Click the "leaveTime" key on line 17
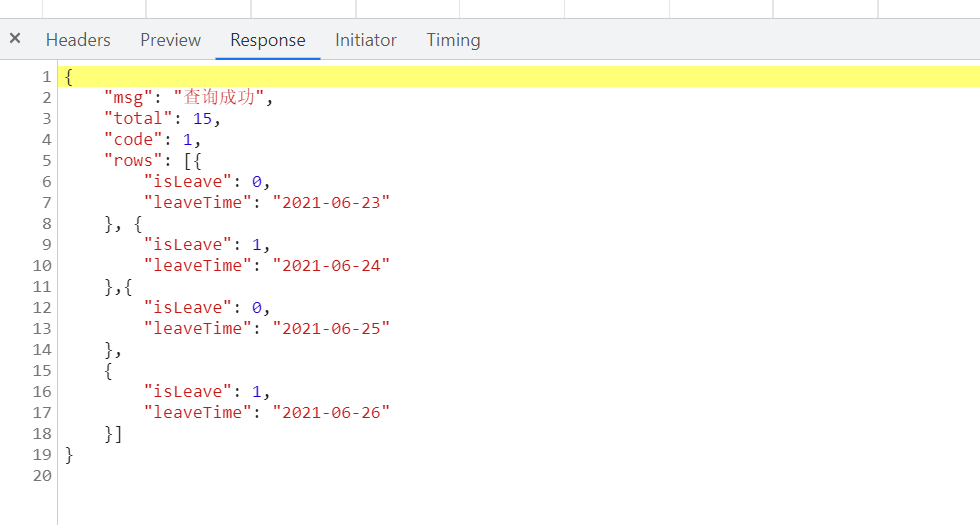The image size is (980, 525). tap(198, 412)
